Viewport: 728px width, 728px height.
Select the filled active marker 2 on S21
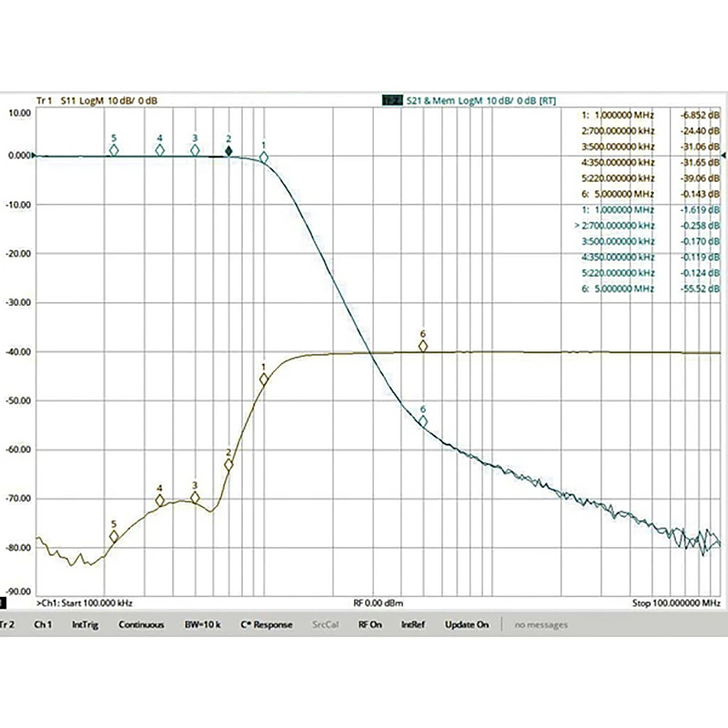pos(228,151)
